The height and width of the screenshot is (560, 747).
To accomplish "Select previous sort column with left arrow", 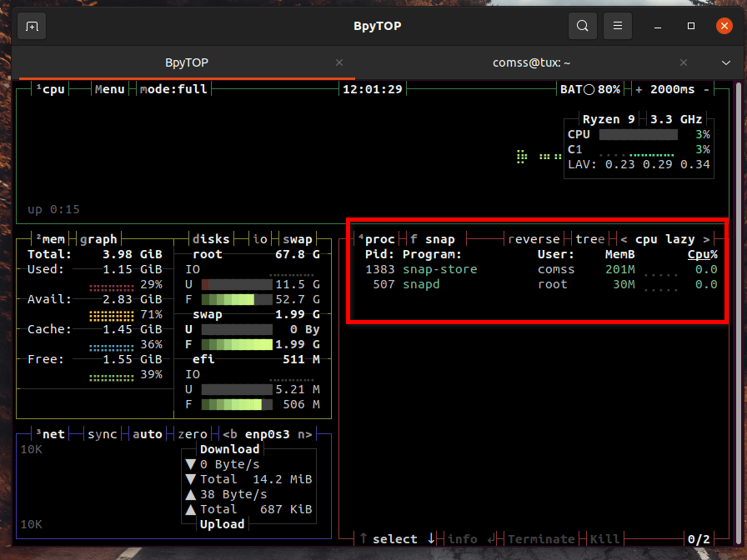I will (x=624, y=239).
